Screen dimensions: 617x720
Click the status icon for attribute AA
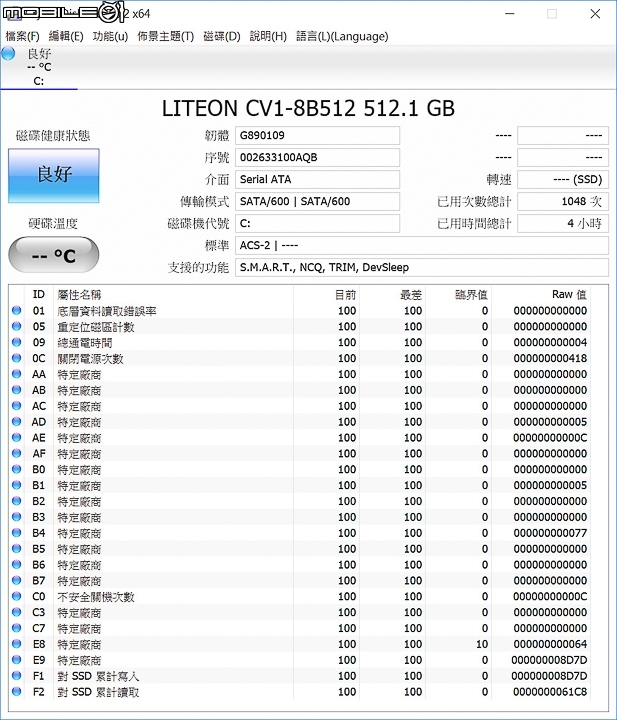click(x=17, y=374)
